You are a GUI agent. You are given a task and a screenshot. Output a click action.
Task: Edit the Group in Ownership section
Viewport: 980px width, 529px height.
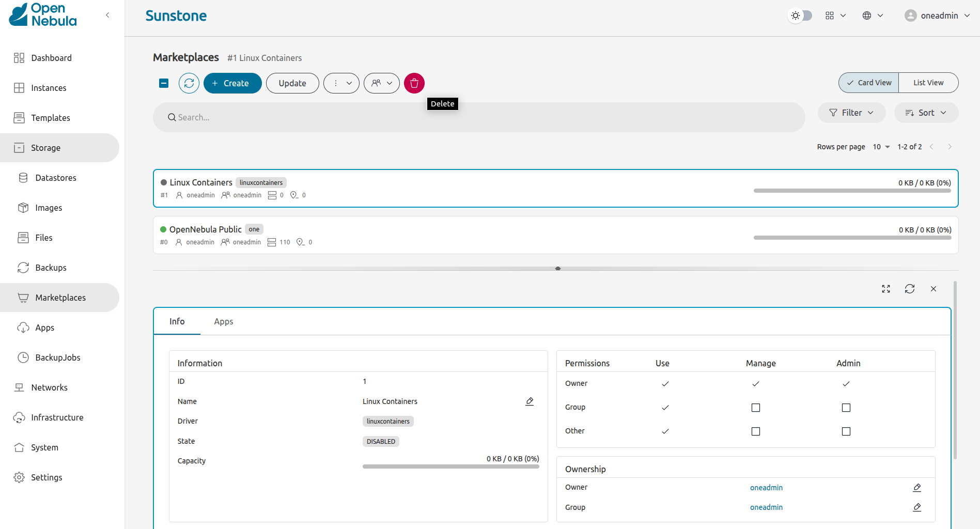pos(917,507)
